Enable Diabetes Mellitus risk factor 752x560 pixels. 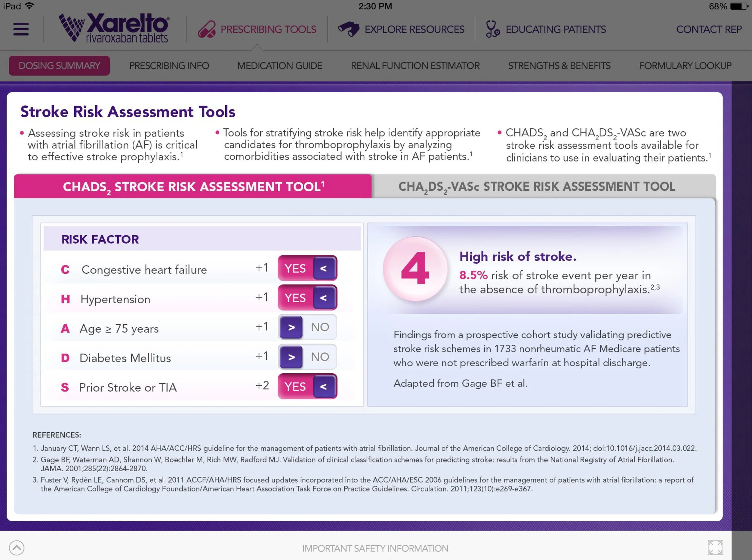307,357
